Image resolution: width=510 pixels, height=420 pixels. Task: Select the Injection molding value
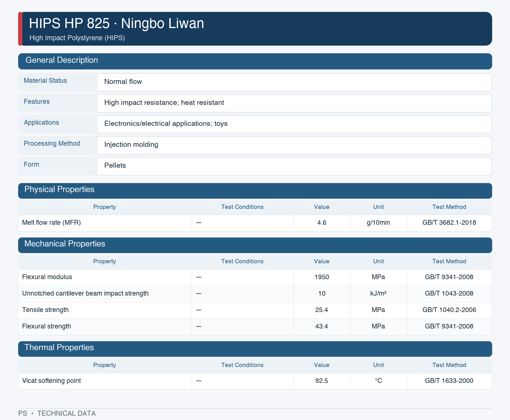pos(131,145)
